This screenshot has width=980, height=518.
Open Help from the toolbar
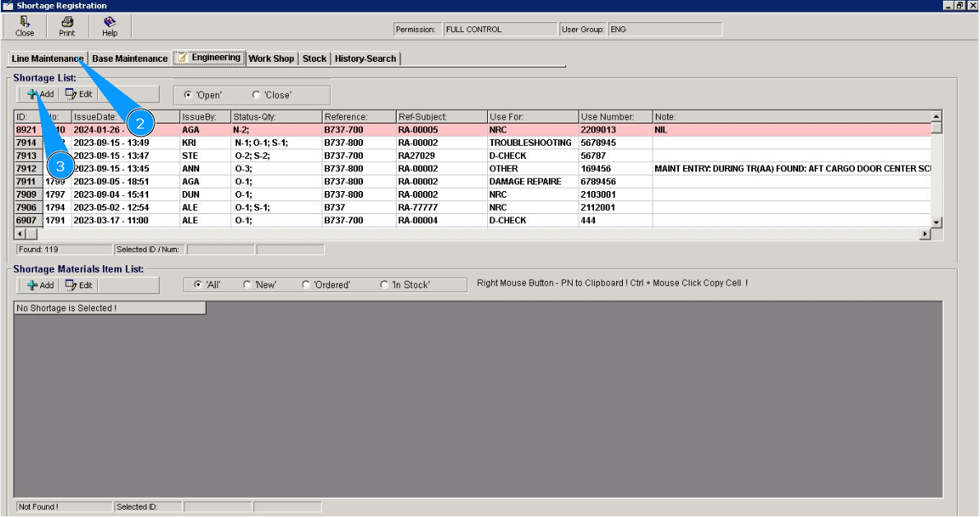[x=109, y=27]
